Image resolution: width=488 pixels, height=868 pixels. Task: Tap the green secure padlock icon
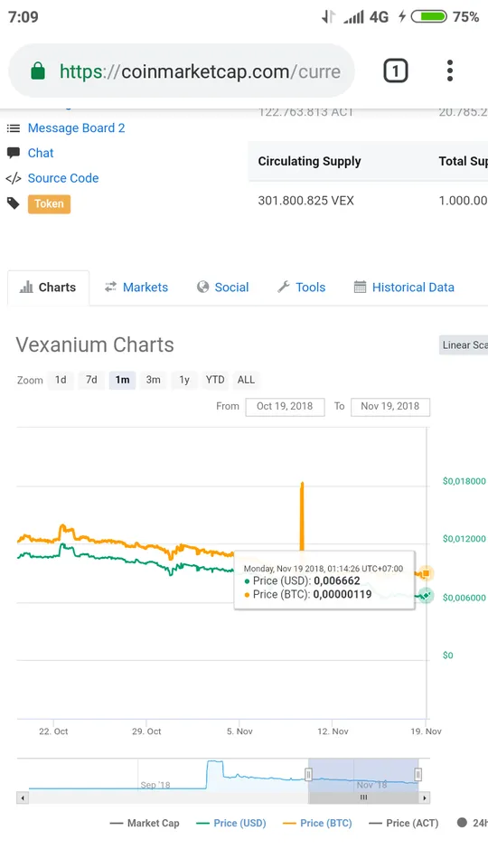(x=38, y=71)
